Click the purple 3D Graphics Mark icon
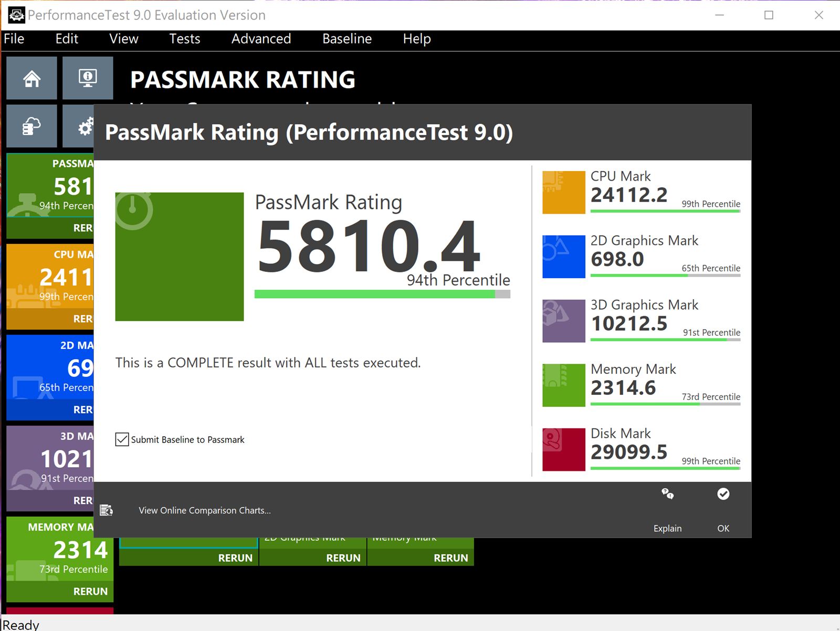Image resolution: width=840 pixels, height=631 pixels. [x=563, y=321]
